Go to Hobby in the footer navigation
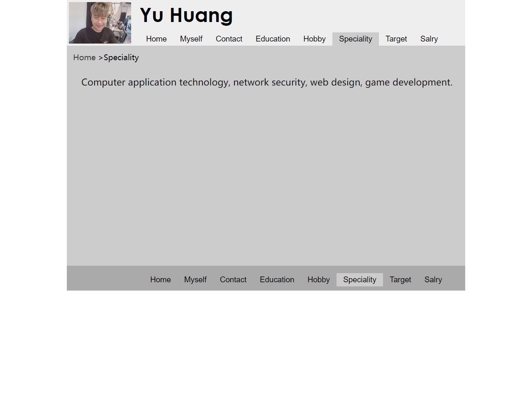532x396 pixels. tap(319, 280)
